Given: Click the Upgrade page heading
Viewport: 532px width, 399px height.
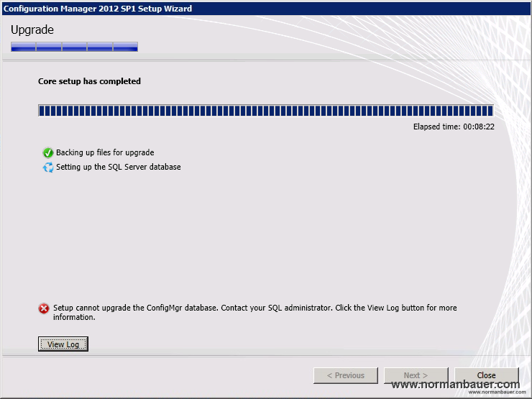Looking at the screenshot, I should click(32, 29).
